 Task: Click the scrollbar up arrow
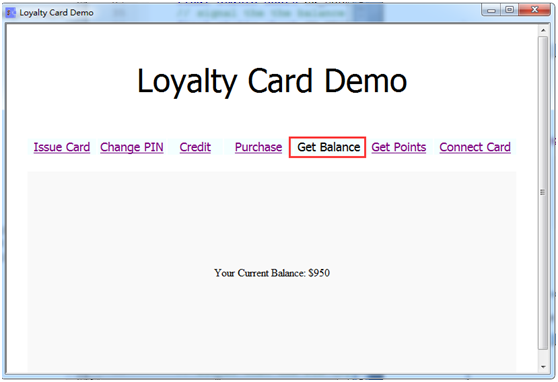click(543, 30)
